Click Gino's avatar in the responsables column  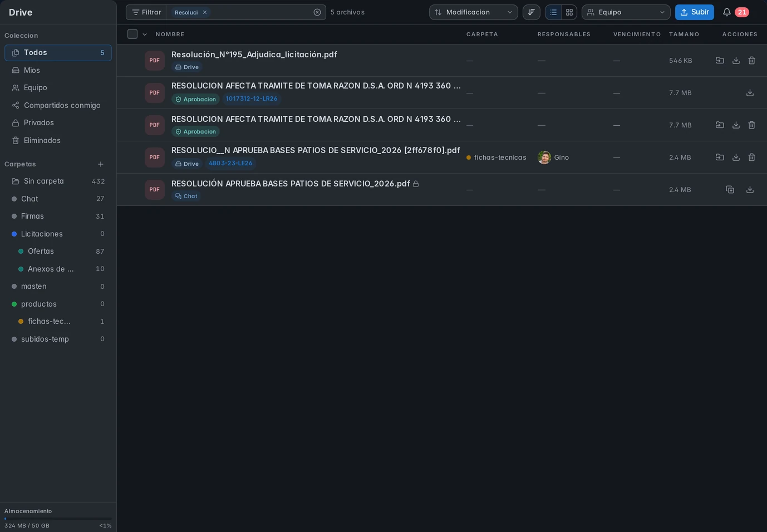tap(544, 157)
